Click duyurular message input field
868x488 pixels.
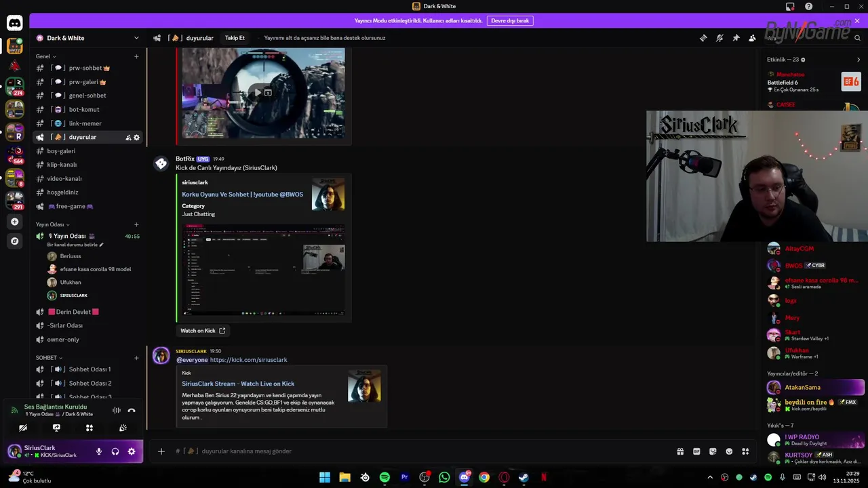coord(420,451)
